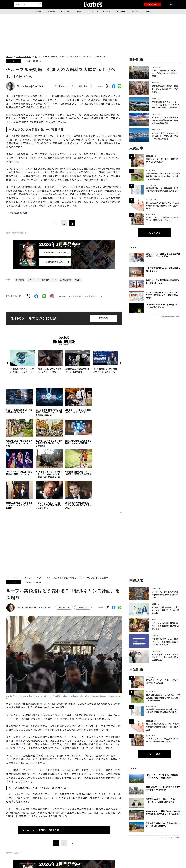Viewport: 186px width, 868px height.
Task: Open the Follow Us Facebook icon
Action: pos(36,296)
